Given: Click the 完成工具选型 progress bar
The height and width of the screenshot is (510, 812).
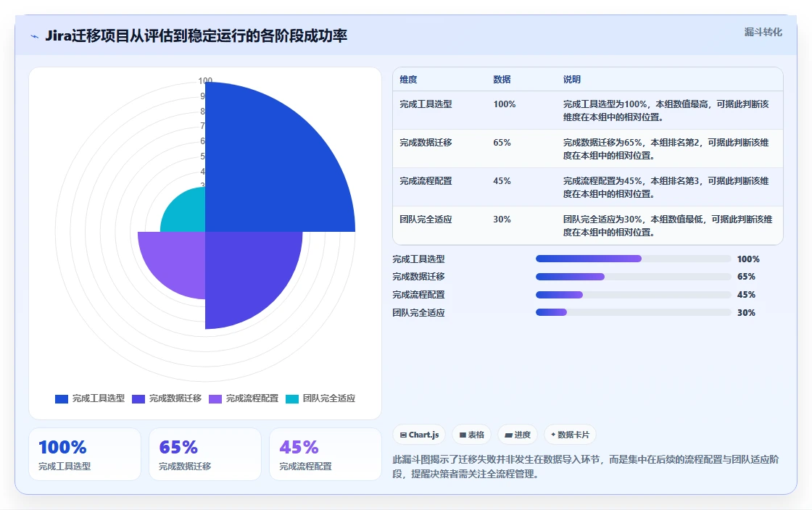Looking at the screenshot, I should (634, 259).
